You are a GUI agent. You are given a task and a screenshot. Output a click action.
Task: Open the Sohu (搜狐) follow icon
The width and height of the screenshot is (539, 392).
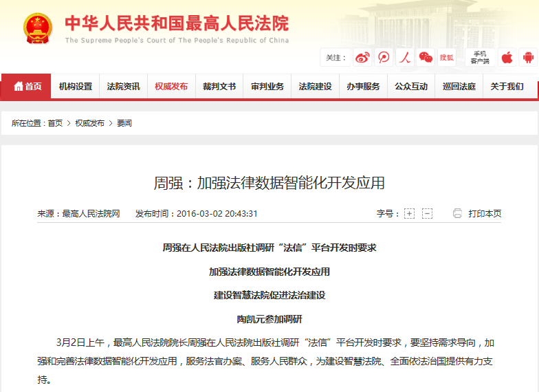point(447,57)
